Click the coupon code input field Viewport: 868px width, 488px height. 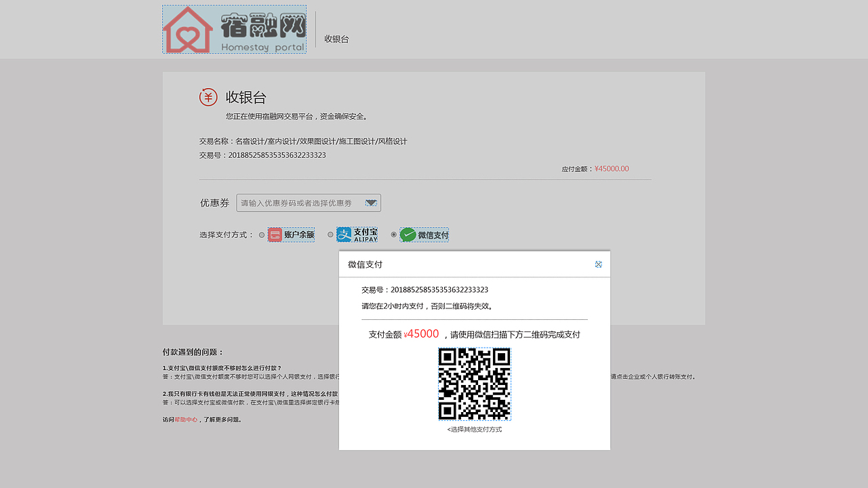(x=298, y=203)
